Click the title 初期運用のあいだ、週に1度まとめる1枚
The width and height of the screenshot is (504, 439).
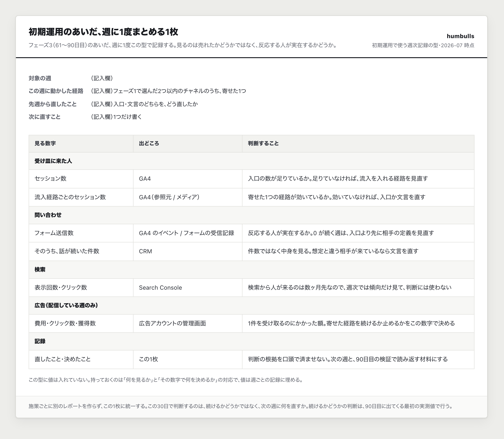click(x=103, y=32)
